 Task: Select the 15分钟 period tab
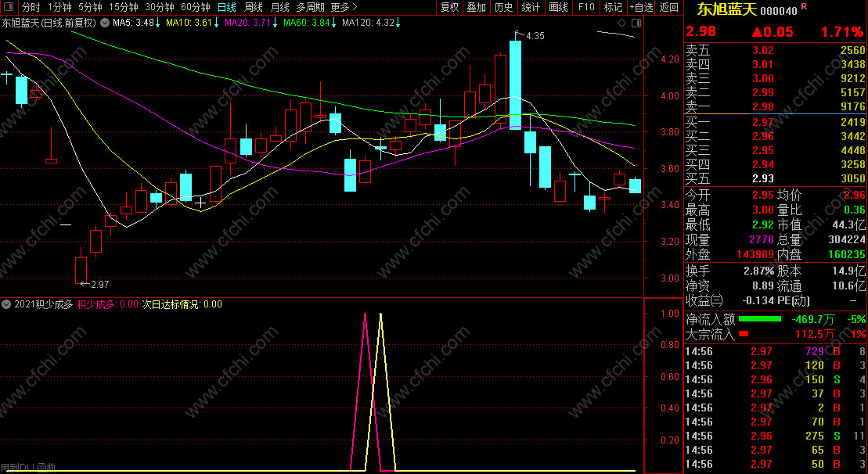pyautogui.click(x=123, y=7)
